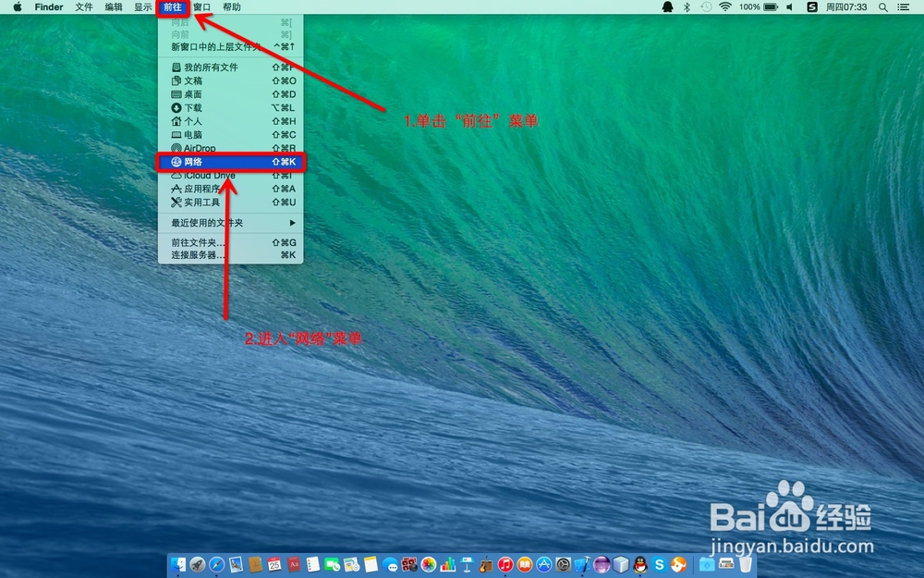This screenshot has width=924, height=578.
Task: Close the open 前往 menu
Action: 173,7
